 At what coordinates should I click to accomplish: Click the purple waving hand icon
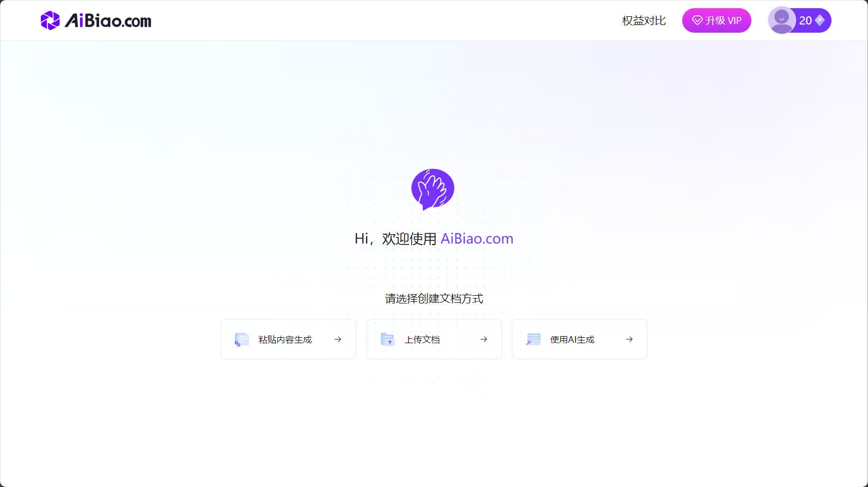(433, 189)
